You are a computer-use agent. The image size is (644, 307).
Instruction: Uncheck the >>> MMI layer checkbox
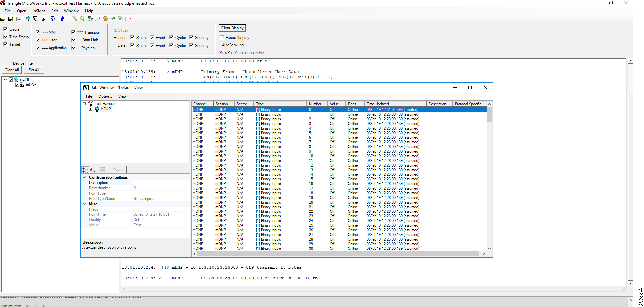[38, 32]
